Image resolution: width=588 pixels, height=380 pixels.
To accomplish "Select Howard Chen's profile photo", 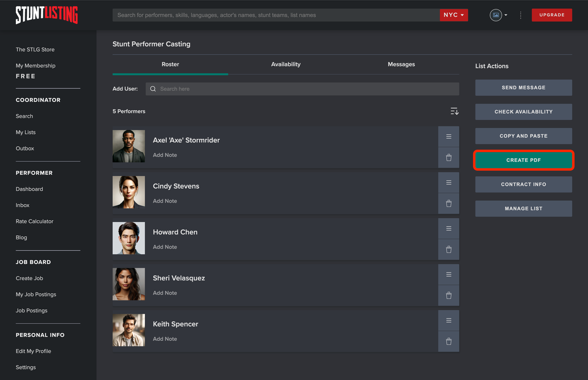I will point(128,238).
